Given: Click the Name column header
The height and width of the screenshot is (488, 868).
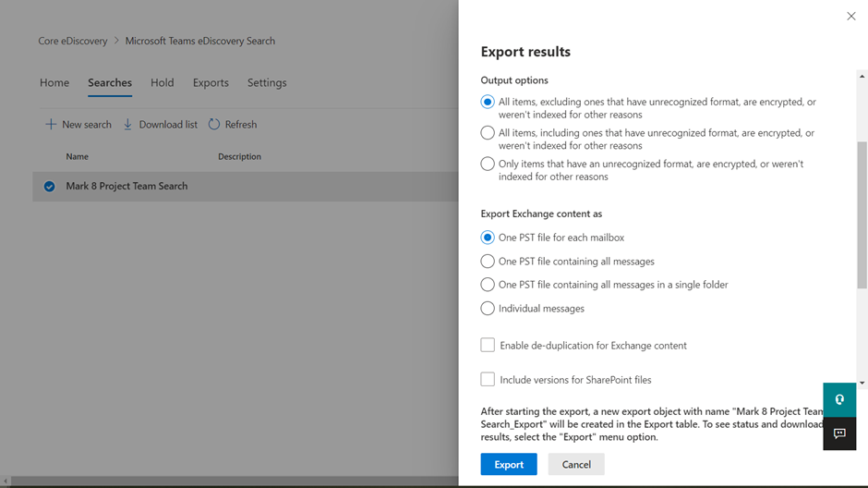Looking at the screenshot, I should click(x=77, y=157).
